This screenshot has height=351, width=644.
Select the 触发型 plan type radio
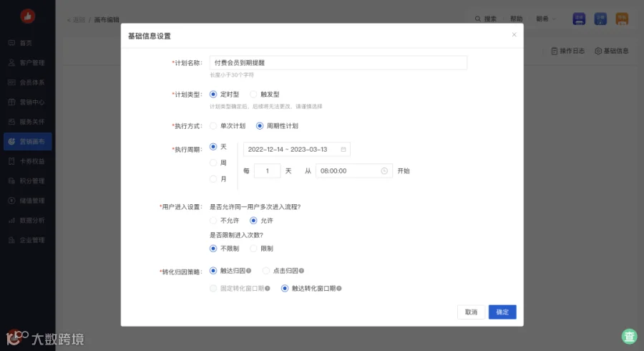click(253, 95)
